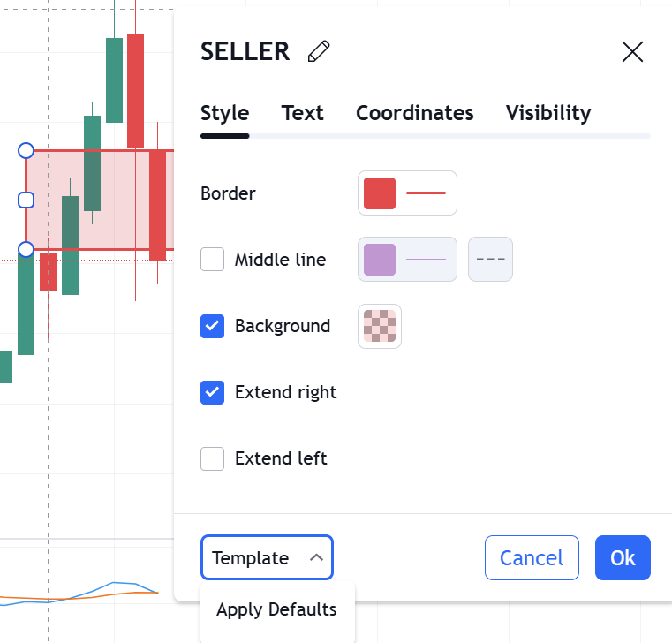
Task: Click the pencil rename icon beside SELLER
Action: pos(319,51)
